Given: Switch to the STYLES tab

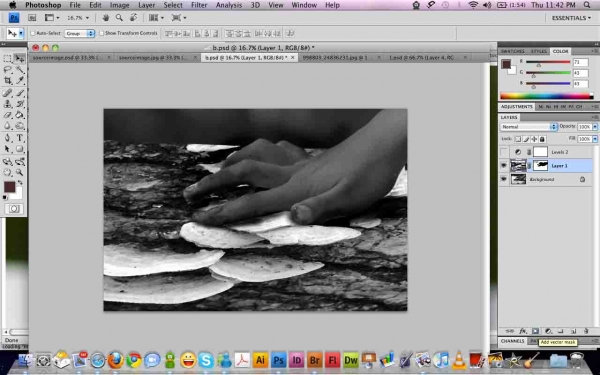Looking at the screenshot, I should 538,51.
